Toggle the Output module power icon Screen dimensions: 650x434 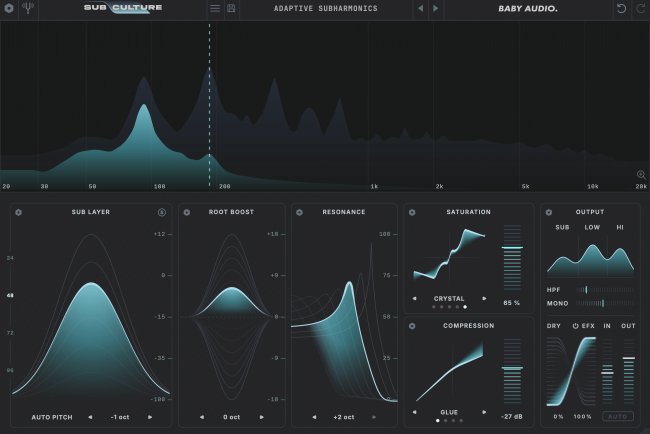coord(548,212)
